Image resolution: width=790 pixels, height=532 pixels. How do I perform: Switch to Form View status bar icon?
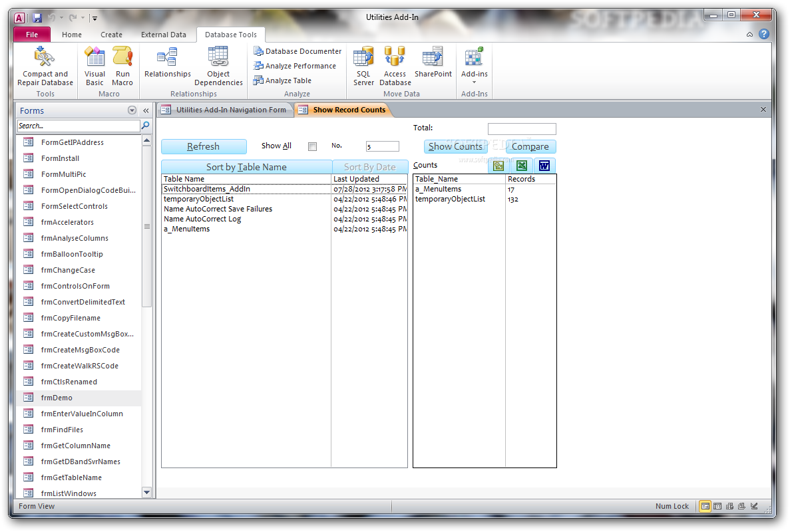pos(705,506)
